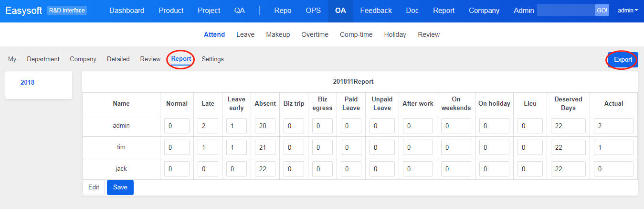
Task: Open the Holiday section
Action: (x=395, y=34)
